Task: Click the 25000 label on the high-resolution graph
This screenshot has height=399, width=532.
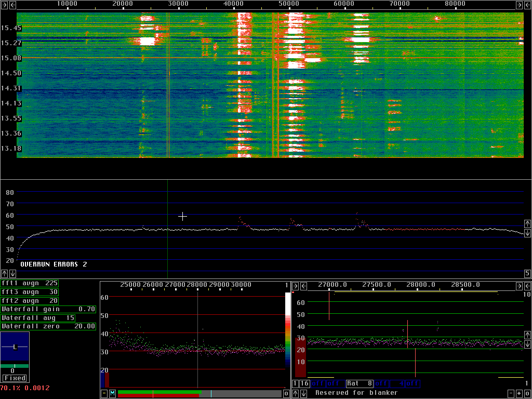Action: (130, 284)
